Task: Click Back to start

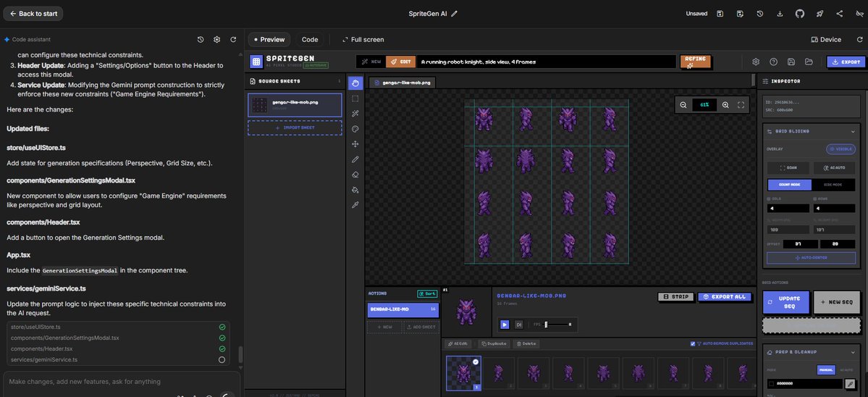Action: coord(33,14)
